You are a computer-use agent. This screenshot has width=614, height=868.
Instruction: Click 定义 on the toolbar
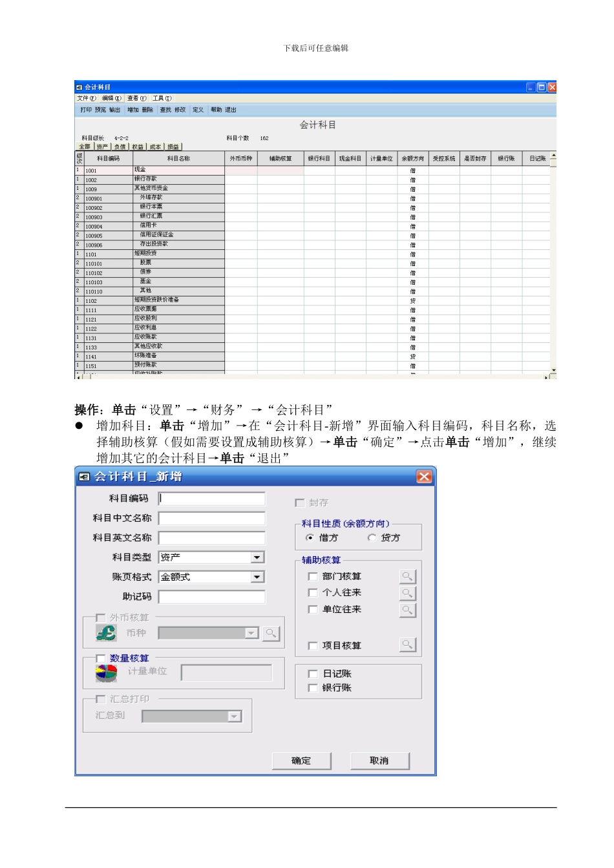[x=198, y=110]
